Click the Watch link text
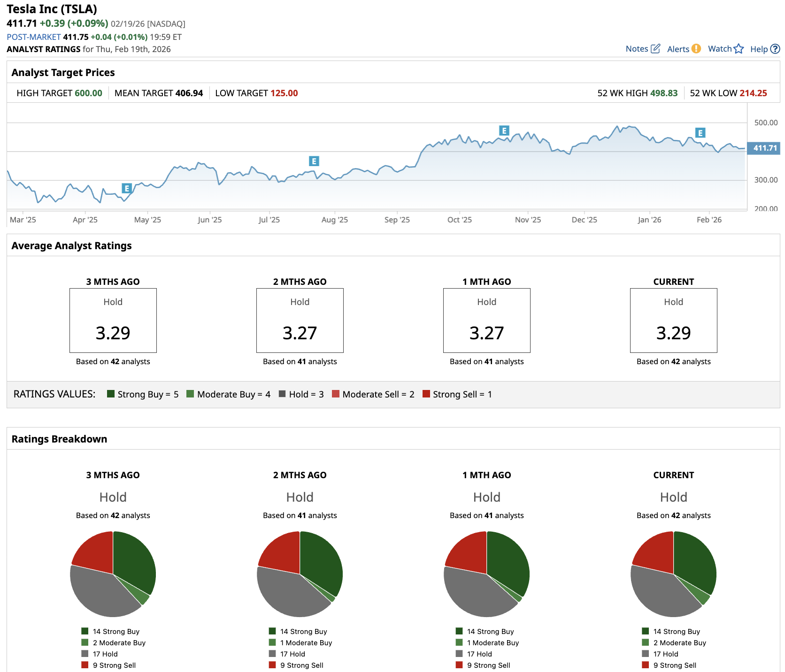785x672 pixels. (720, 49)
